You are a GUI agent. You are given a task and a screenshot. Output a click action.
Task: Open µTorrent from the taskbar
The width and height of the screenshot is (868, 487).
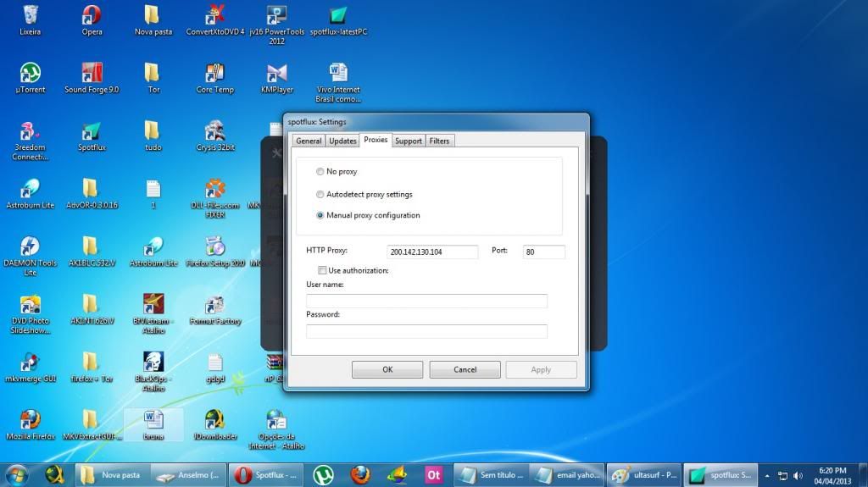tap(323, 475)
